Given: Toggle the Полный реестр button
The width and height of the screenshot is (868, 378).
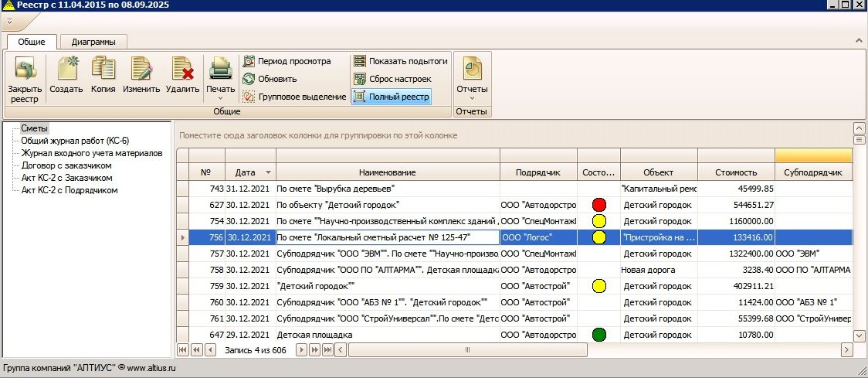Looking at the screenshot, I should click(x=392, y=97).
